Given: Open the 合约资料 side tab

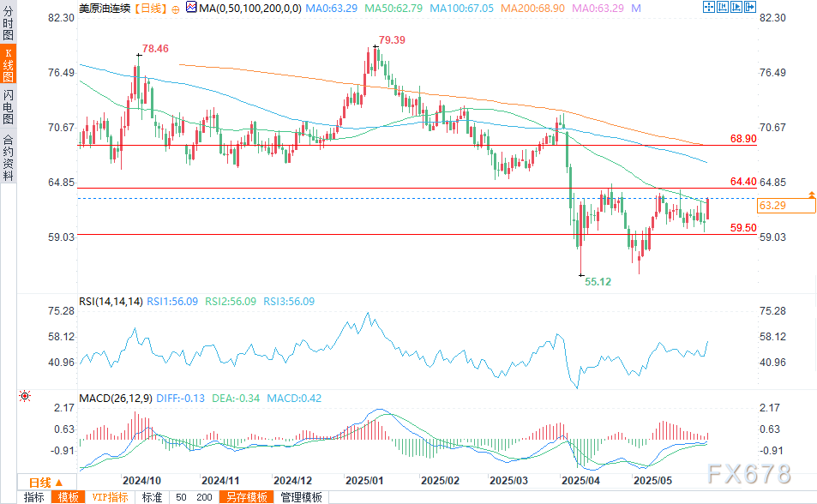Looking at the screenshot, I should coord(8,159).
